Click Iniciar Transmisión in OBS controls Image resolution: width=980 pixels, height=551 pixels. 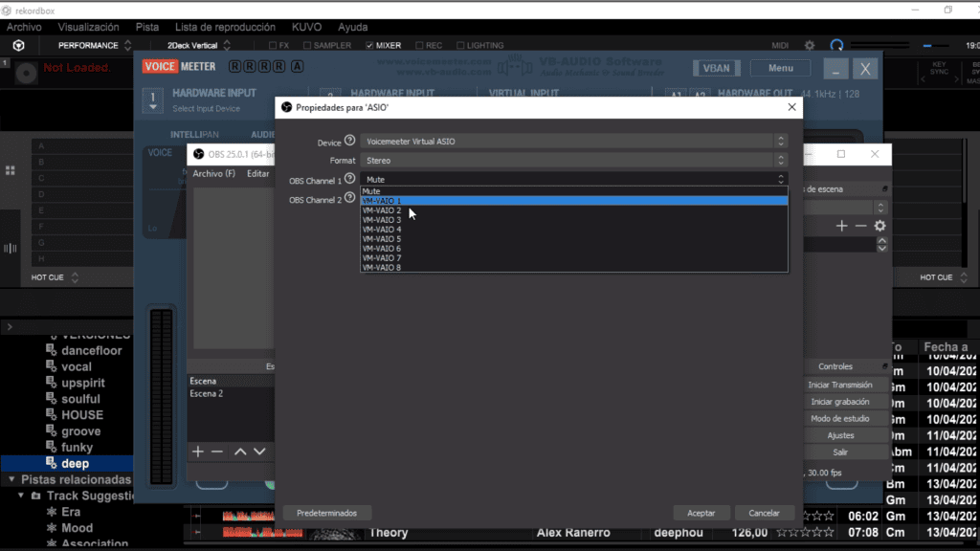coord(840,385)
